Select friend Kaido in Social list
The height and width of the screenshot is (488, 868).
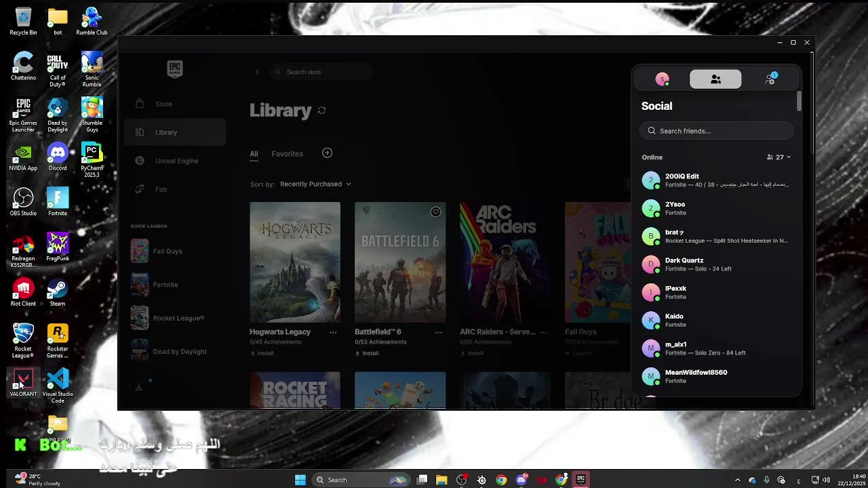[x=716, y=320]
